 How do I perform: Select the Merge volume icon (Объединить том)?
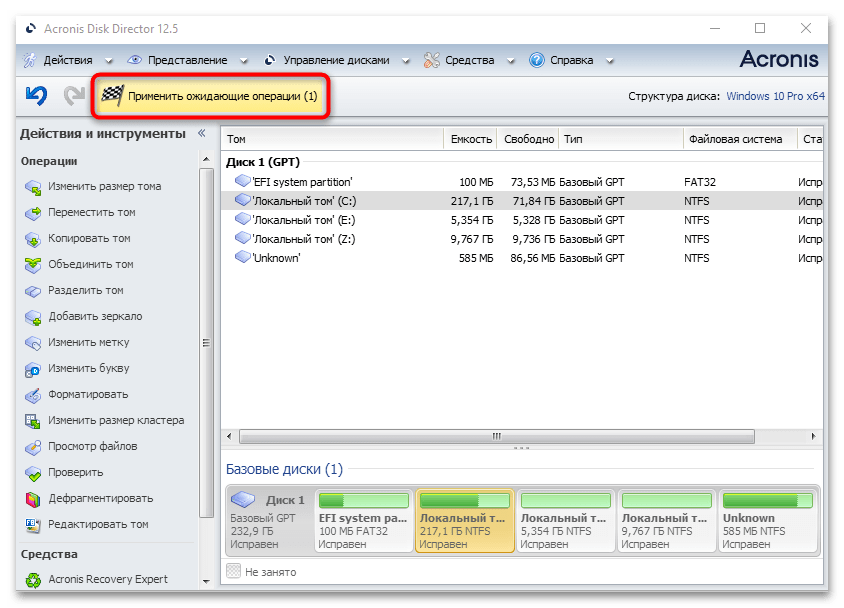pyautogui.click(x=33, y=265)
